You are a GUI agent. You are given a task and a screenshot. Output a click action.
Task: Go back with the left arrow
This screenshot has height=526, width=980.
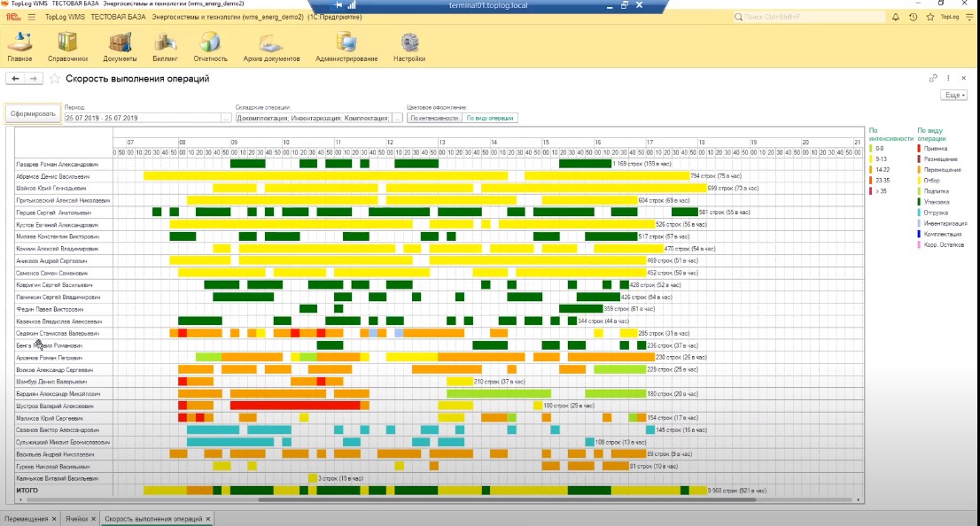[x=16, y=79]
